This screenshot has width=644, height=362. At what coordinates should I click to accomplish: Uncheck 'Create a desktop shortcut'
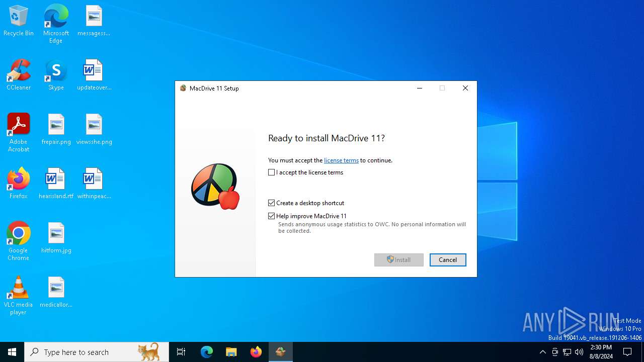click(272, 203)
